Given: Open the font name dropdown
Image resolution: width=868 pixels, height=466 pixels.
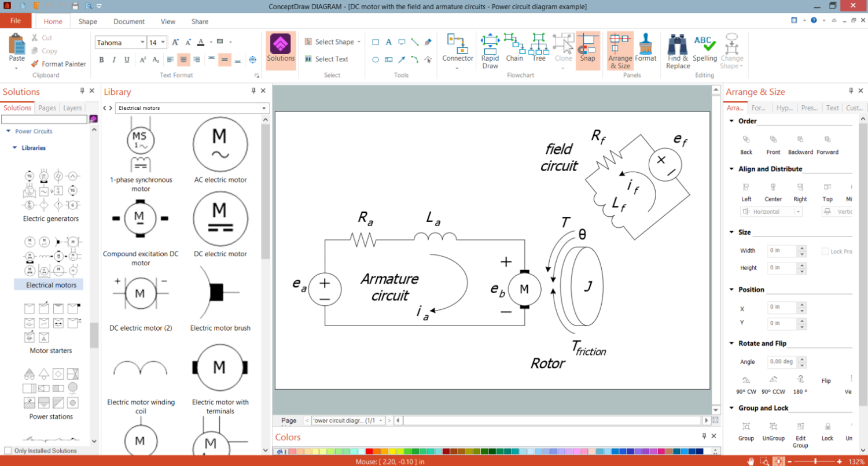Looking at the screenshot, I should 142,43.
